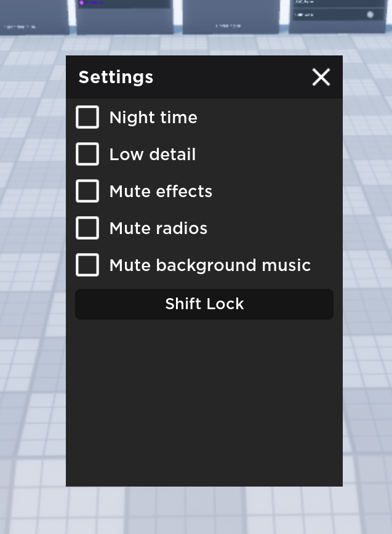Click the blurred text in top-left background panel

pos(20,27)
